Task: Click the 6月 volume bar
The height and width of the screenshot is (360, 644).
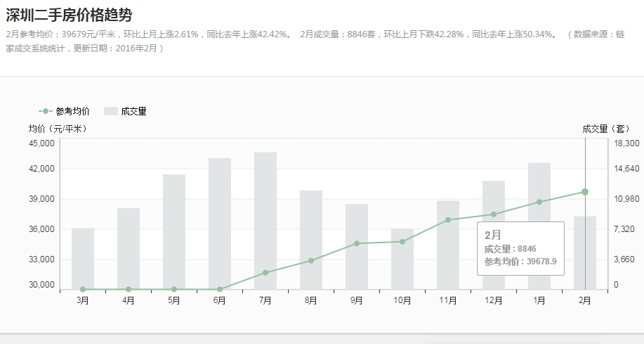Action: pyautogui.click(x=220, y=221)
